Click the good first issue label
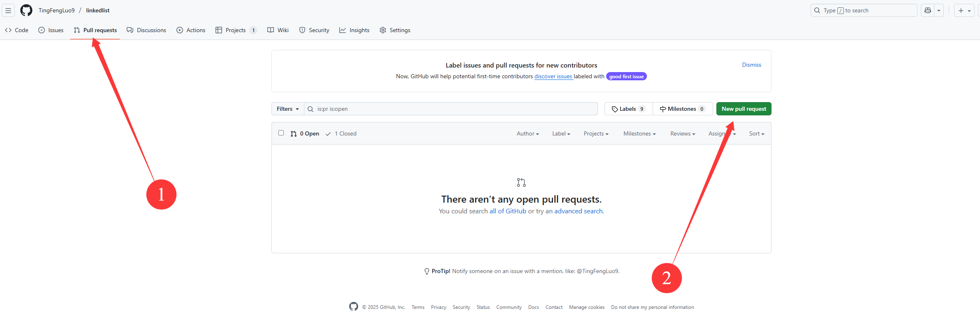 [x=626, y=77]
